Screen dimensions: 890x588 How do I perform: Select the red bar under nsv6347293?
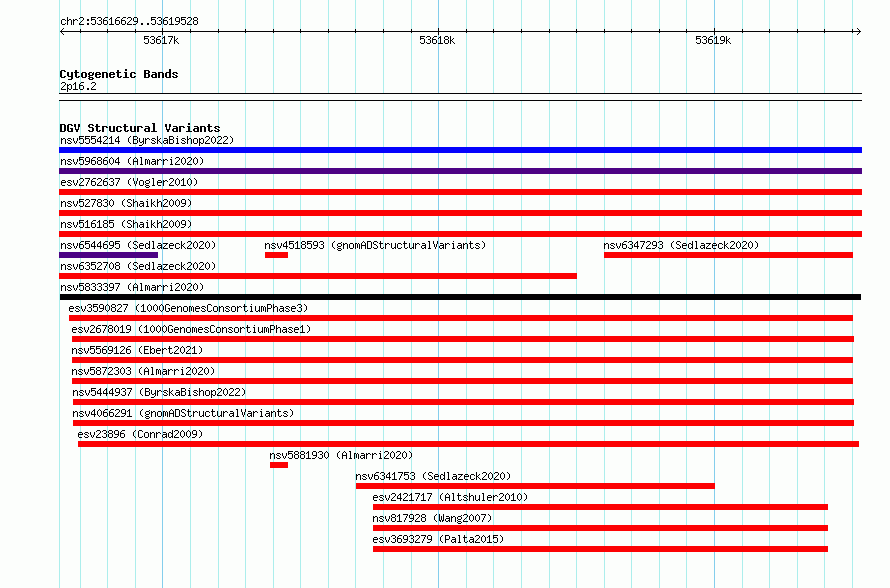tap(728, 255)
